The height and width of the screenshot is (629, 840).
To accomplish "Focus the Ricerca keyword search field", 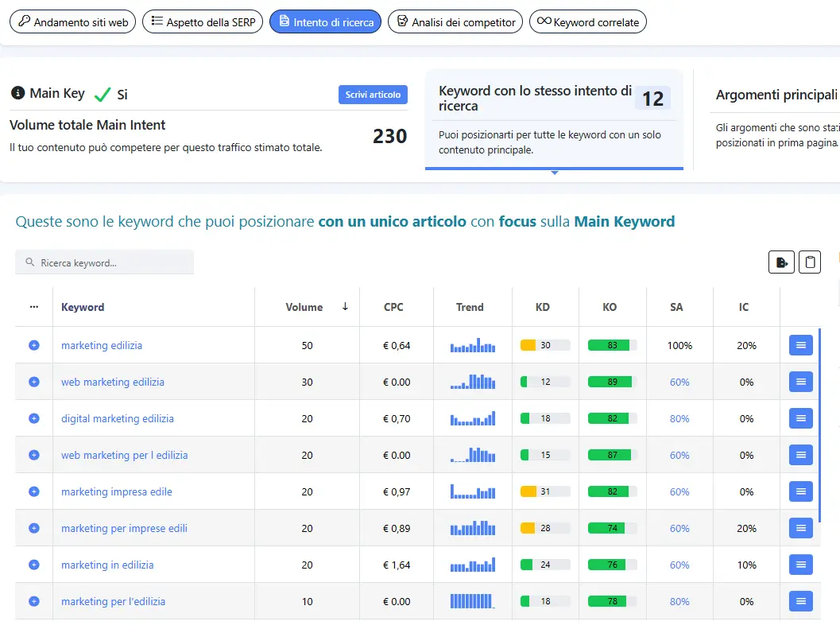I will pos(104,262).
